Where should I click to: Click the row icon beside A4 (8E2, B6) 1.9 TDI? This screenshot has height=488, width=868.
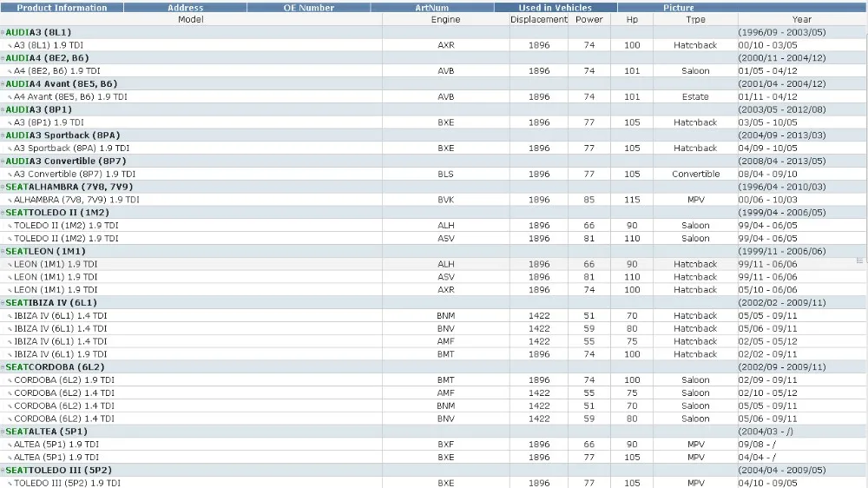(x=10, y=71)
